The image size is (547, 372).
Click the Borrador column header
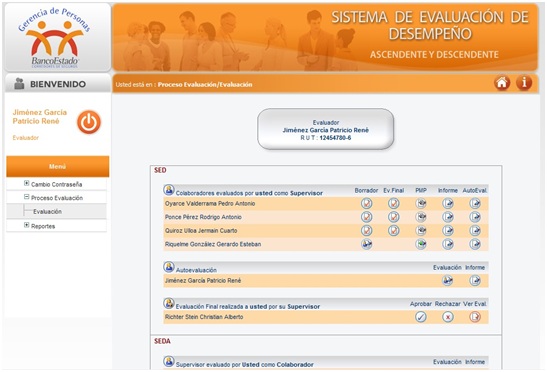pos(366,191)
